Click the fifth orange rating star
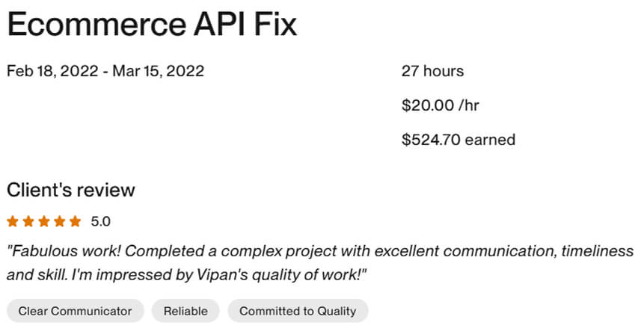Viewport: 644px width, 331px height. 75,221
